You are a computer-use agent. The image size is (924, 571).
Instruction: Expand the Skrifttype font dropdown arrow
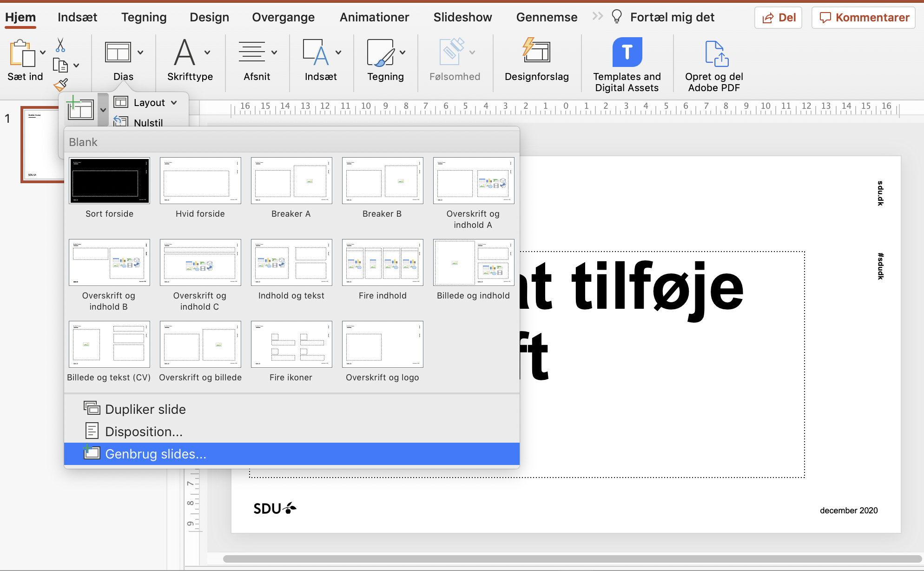(x=207, y=53)
